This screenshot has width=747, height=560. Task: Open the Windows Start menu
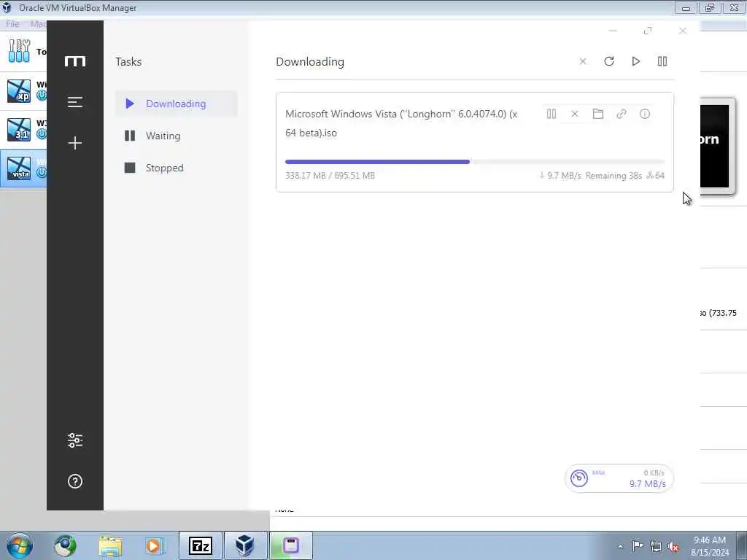tap(20, 545)
